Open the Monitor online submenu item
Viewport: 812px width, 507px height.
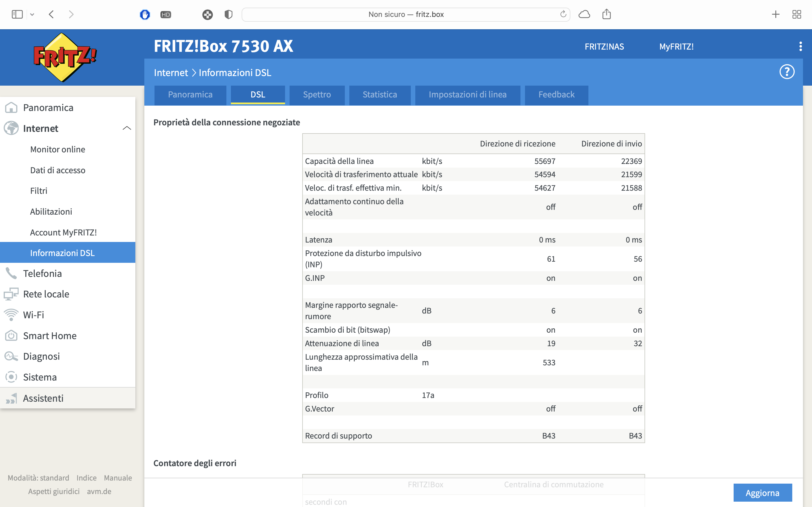coord(58,149)
